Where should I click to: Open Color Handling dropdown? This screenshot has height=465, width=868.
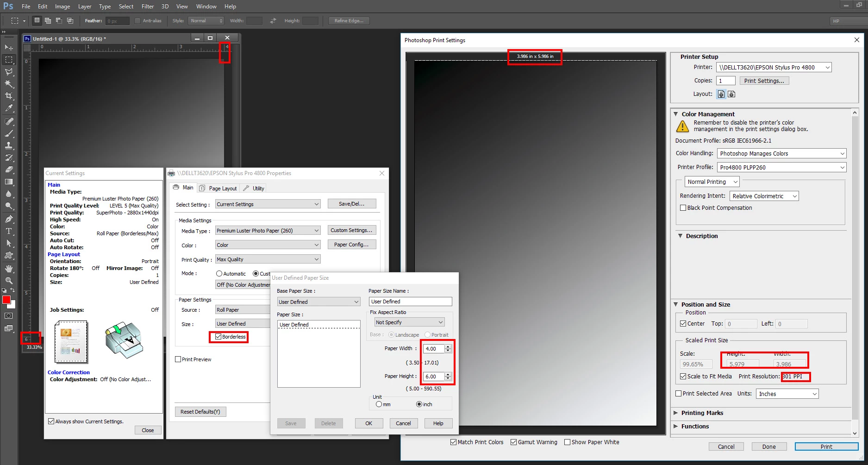781,154
